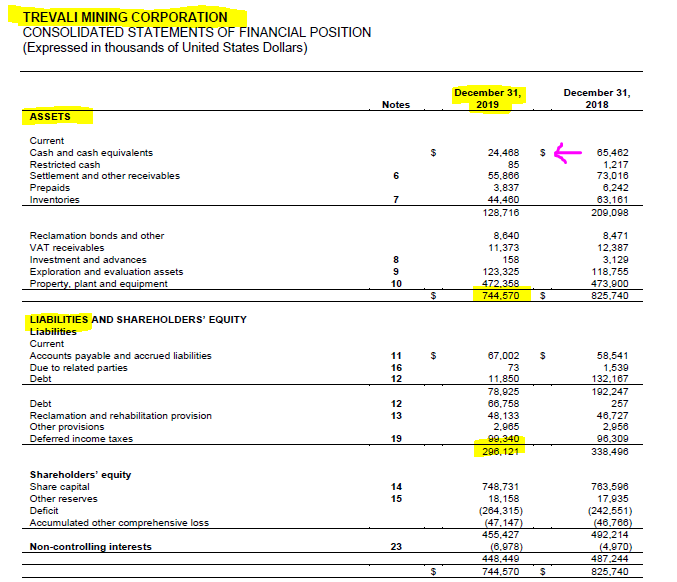
Task: Click Due to related parties label
Action: 79,368
